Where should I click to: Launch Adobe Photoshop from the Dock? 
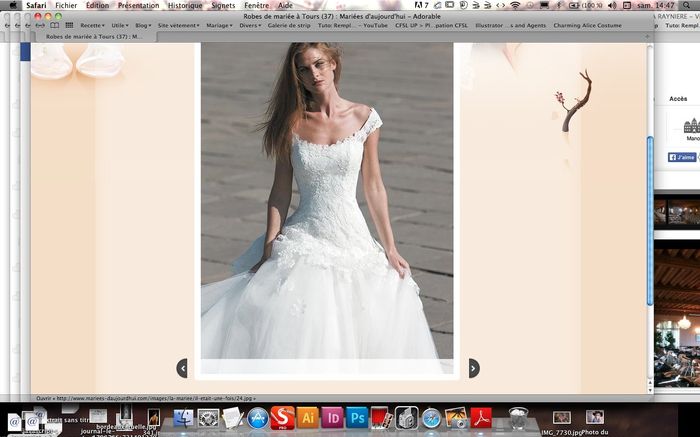[357, 418]
